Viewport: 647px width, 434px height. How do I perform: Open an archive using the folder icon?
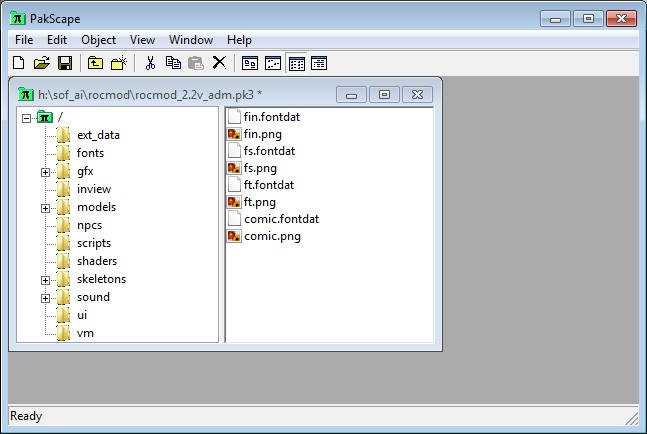coord(41,63)
